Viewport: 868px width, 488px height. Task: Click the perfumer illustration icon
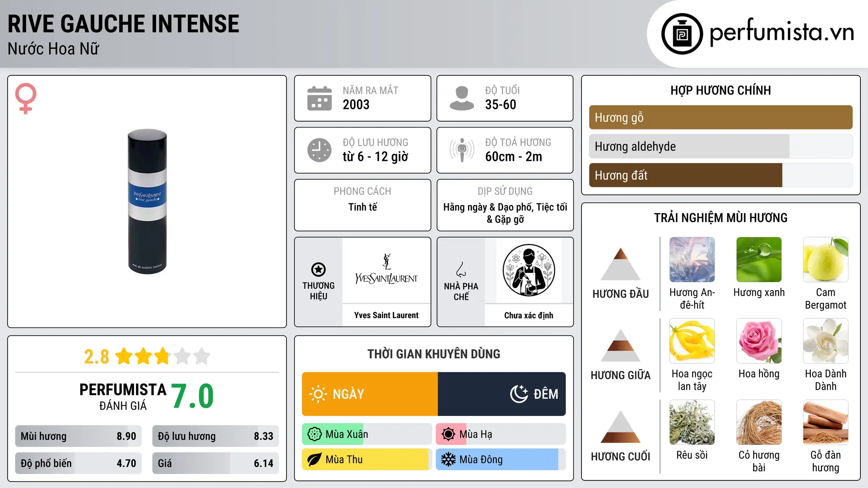point(529,270)
